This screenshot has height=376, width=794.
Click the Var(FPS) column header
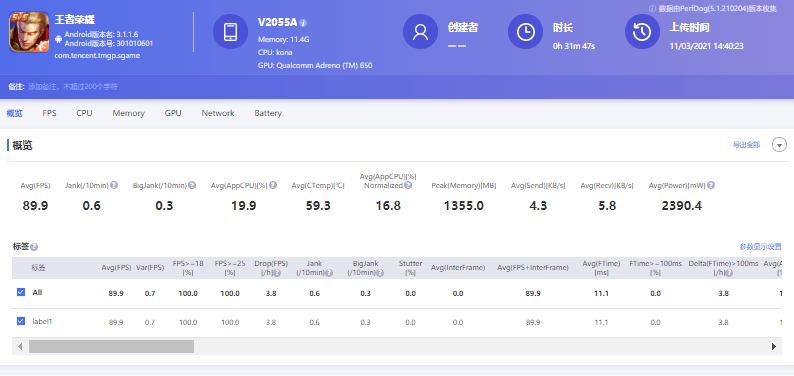pos(150,268)
